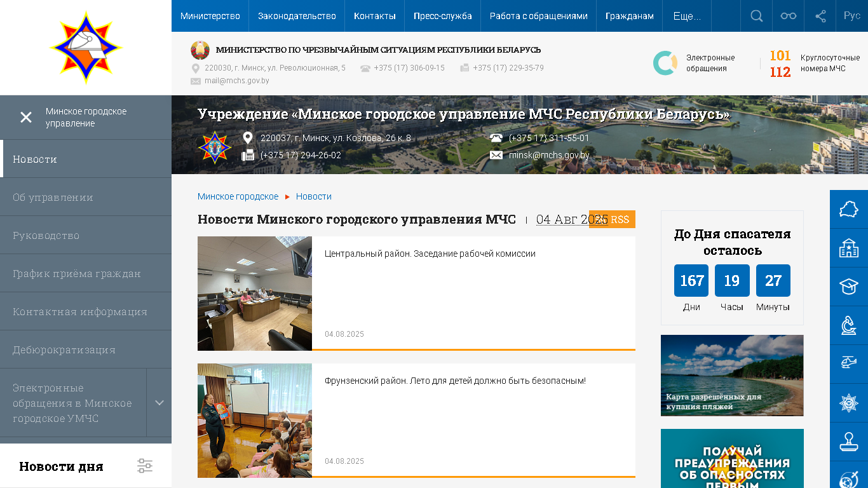This screenshot has width=868, height=488.
Task: Open the Belarus map outline icon on the right
Action: click(x=849, y=209)
